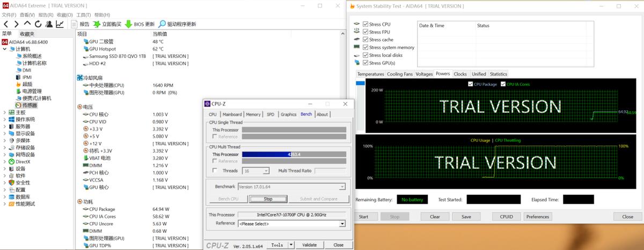Go back with the left arrow toolbar icon
This screenshot has height=250, width=644.
(x=6, y=24)
